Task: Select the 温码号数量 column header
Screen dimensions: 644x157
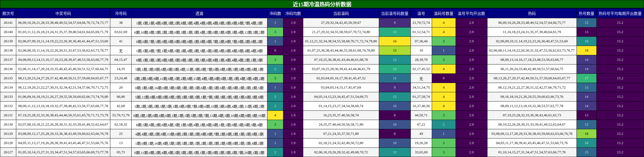Action: click(444, 13)
